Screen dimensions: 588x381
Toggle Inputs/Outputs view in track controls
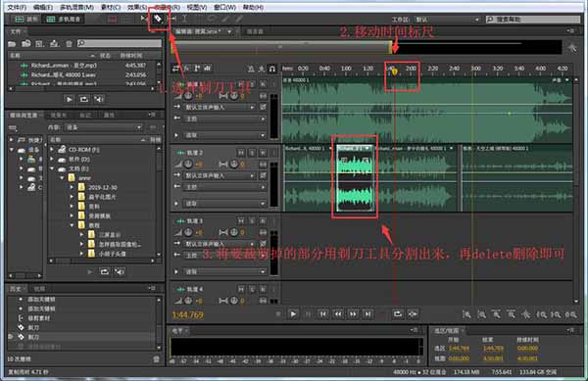[x=175, y=69]
